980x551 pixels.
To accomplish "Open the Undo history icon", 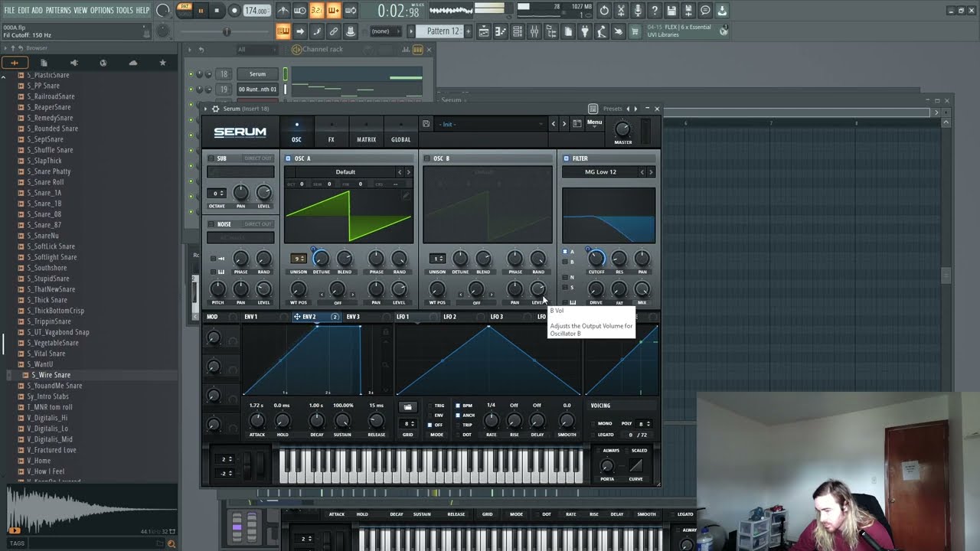I will [604, 11].
